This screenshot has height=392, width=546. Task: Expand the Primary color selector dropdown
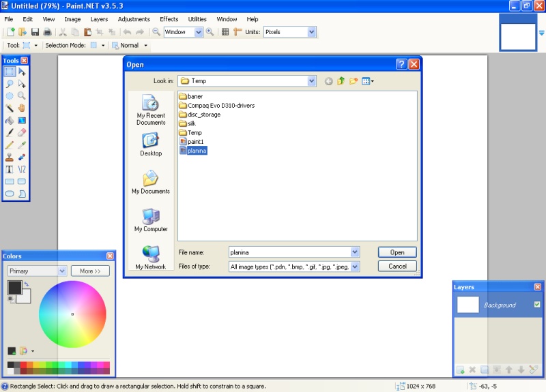pyautogui.click(x=62, y=271)
